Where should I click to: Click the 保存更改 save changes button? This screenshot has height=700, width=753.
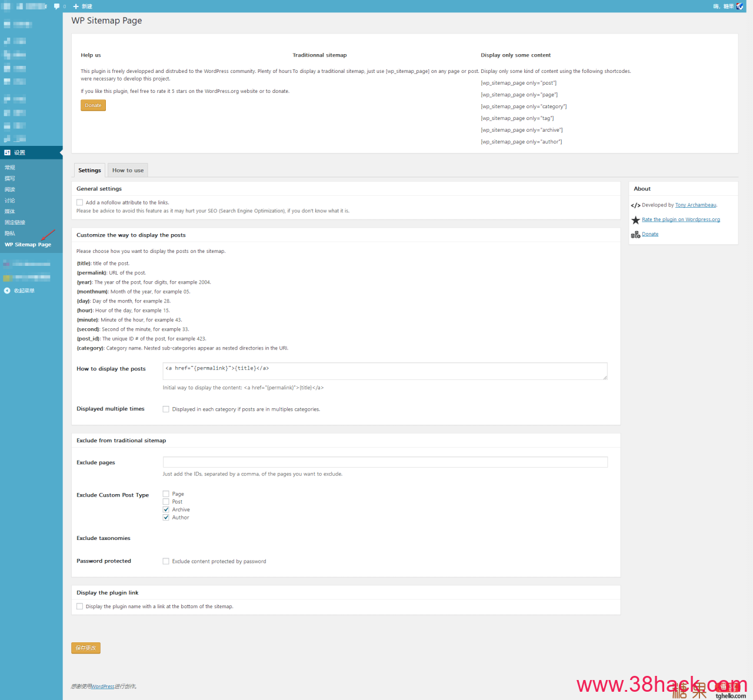pyautogui.click(x=86, y=648)
